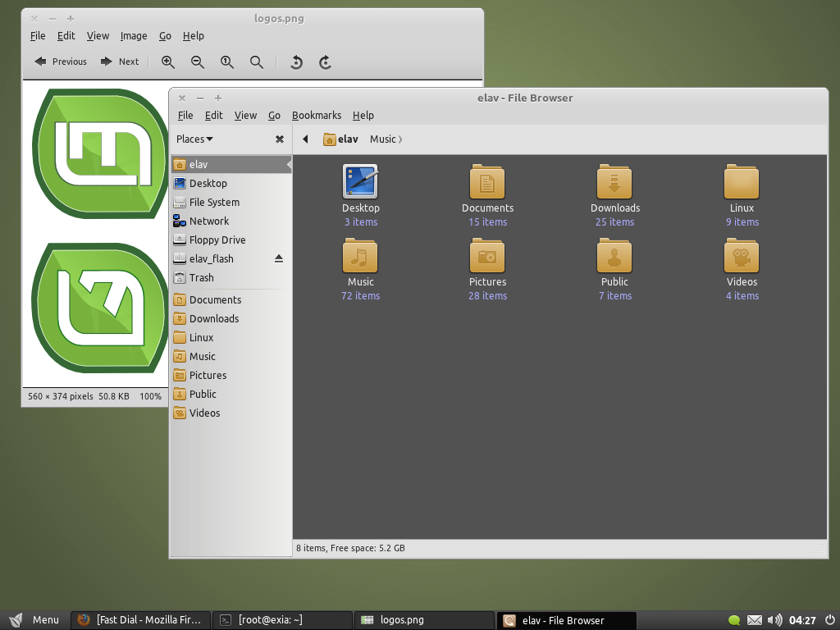Open File menu in File Browser
The width and height of the screenshot is (840, 630).
click(185, 115)
